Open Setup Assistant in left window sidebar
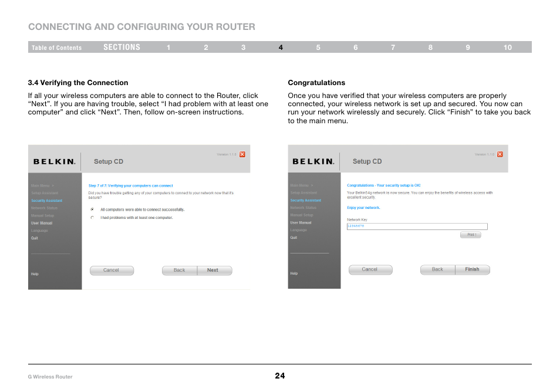The height and width of the screenshot is (392, 560). 44,193
